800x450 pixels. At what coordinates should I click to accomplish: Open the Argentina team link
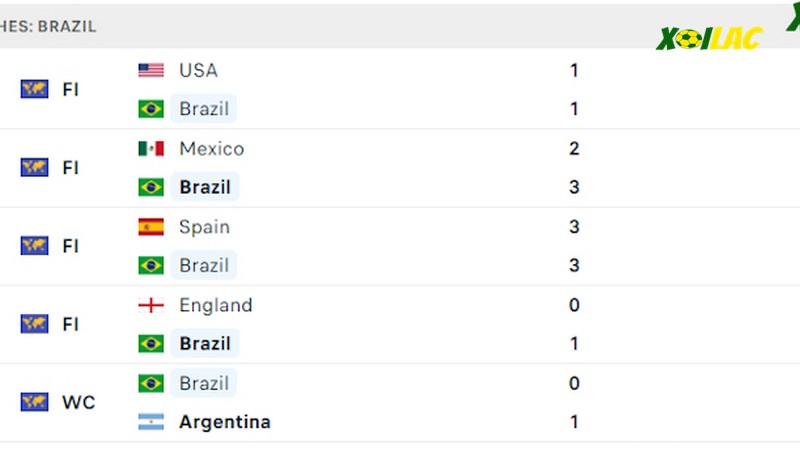tap(225, 422)
